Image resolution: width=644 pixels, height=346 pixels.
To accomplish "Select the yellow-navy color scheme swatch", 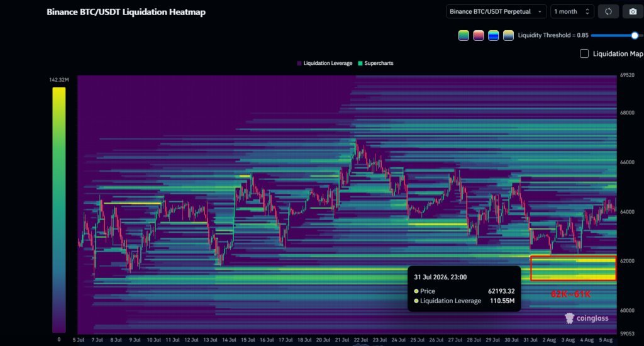I will pyautogui.click(x=508, y=36).
